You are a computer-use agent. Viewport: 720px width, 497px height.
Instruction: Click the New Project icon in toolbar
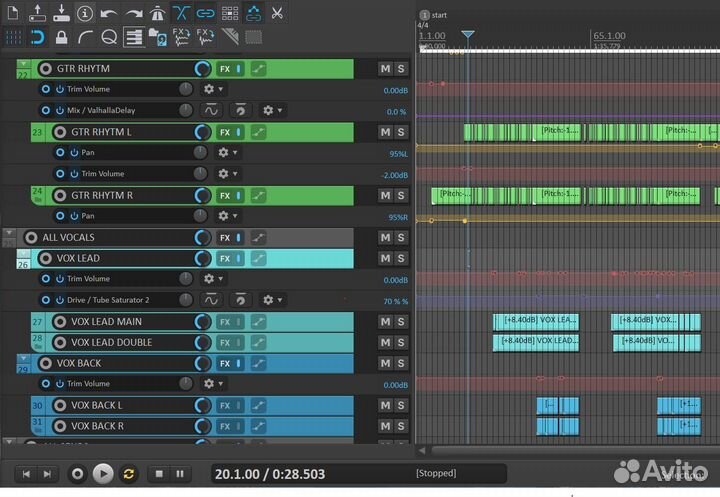pyautogui.click(x=13, y=13)
